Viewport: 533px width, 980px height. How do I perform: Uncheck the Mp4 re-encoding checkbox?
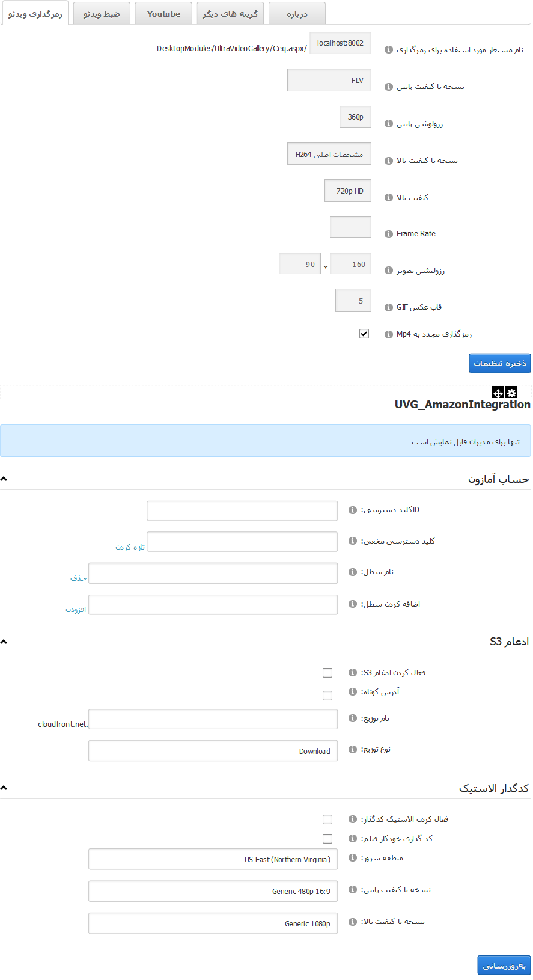click(x=364, y=334)
